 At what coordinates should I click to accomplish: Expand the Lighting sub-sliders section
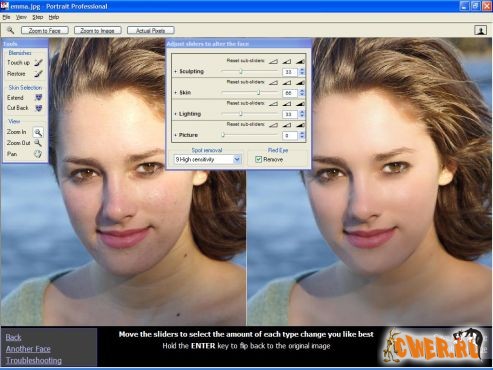pyautogui.click(x=175, y=114)
